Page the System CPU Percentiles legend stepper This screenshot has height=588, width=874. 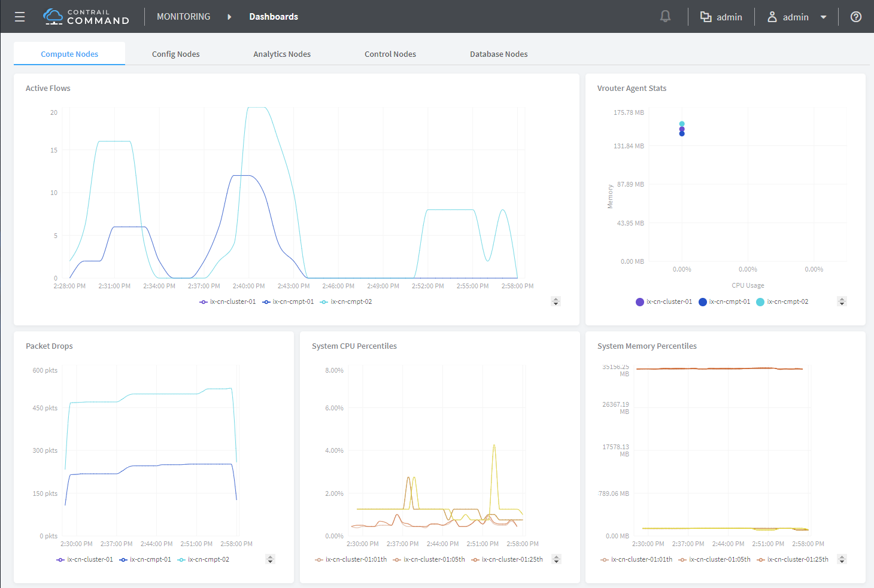pos(556,559)
